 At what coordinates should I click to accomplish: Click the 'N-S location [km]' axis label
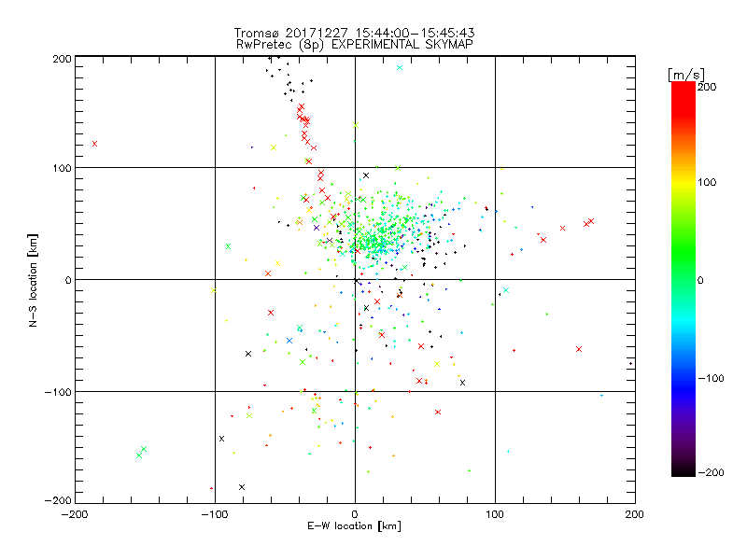click(x=33, y=281)
